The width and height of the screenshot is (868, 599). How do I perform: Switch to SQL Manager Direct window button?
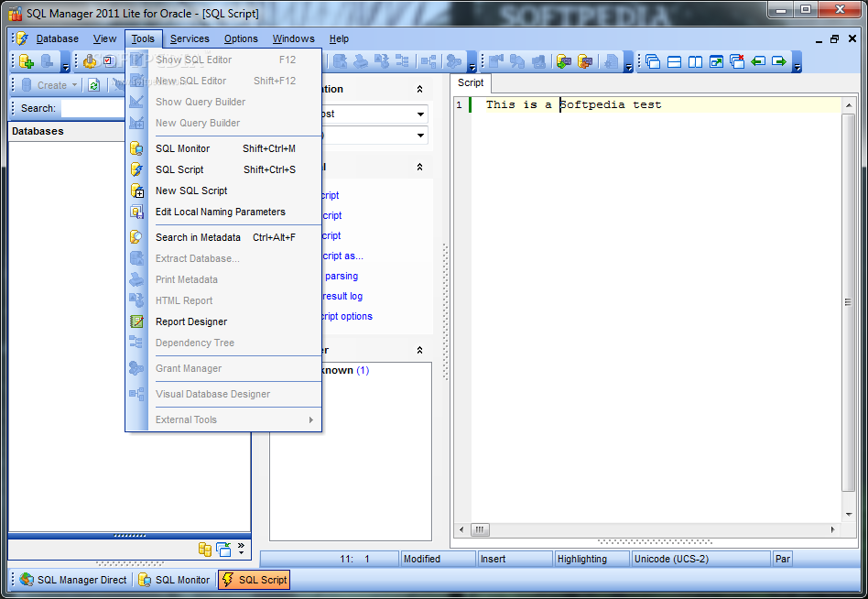[73, 580]
